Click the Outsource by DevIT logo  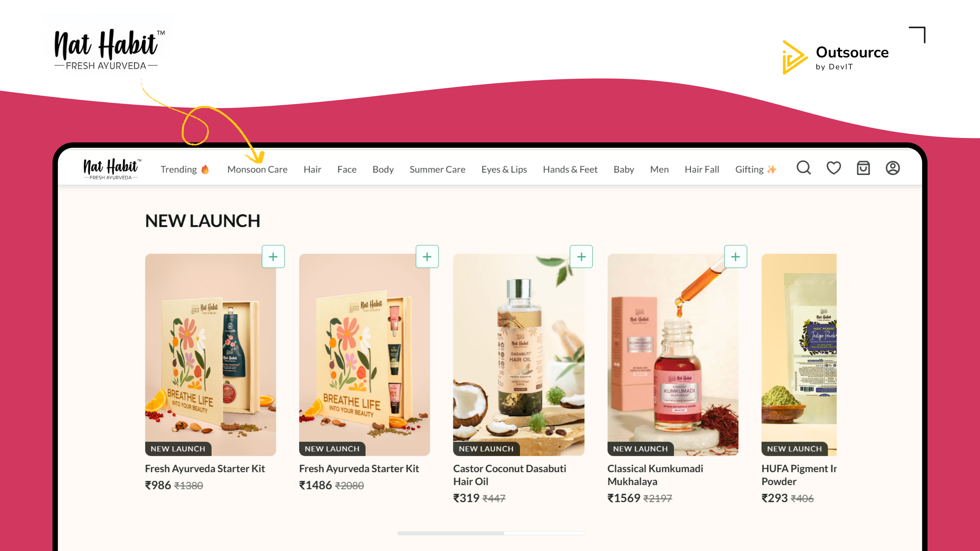835,57
